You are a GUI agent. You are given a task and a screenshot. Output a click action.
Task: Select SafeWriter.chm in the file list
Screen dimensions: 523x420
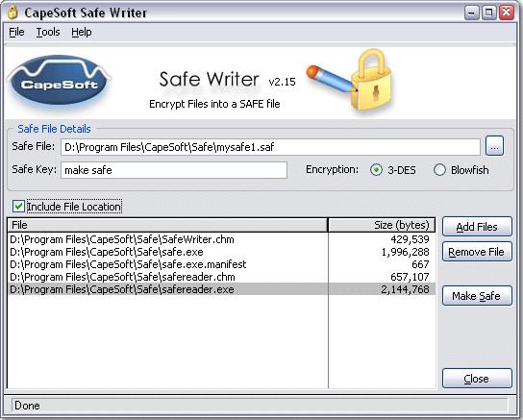pos(221,239)
